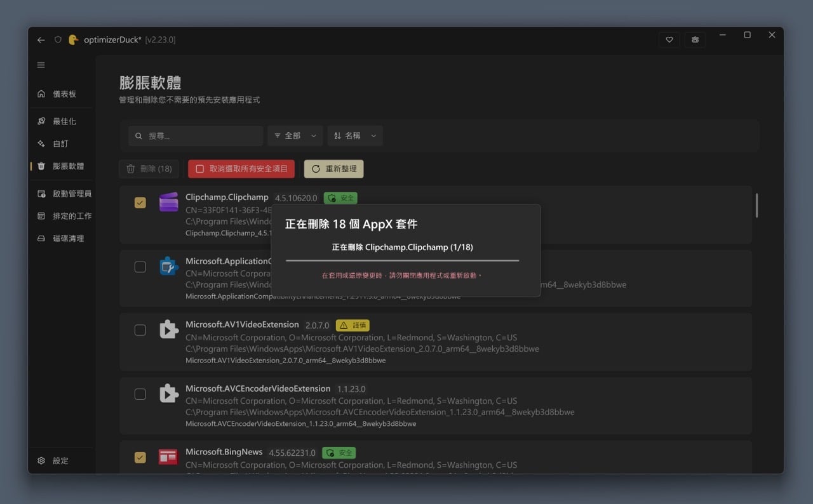The image size is (813, 504).
Task: Click the Microsoft.Application... row app icon
Action: click(168, 266)
